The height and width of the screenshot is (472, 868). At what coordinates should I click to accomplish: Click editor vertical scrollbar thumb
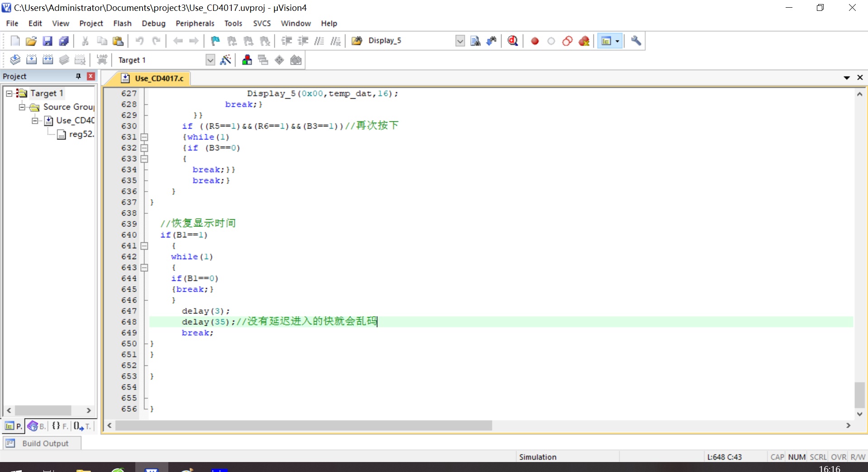tap(859, 395)
